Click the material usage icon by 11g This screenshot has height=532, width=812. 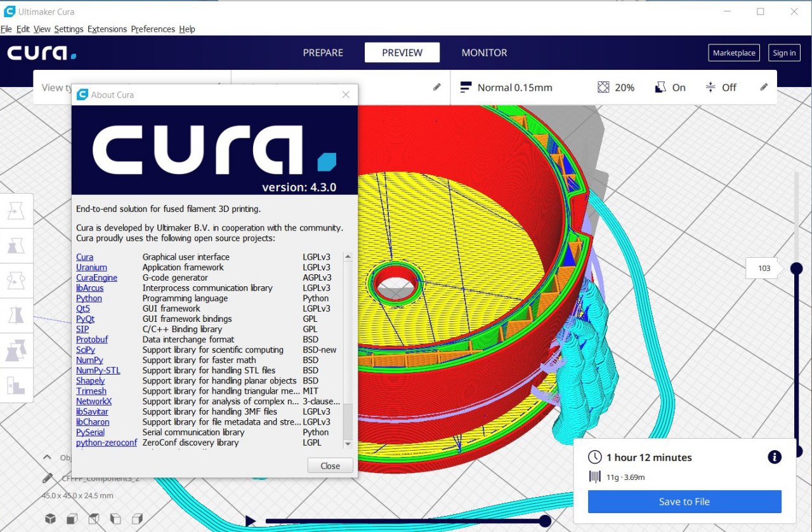tap(594, 477)
